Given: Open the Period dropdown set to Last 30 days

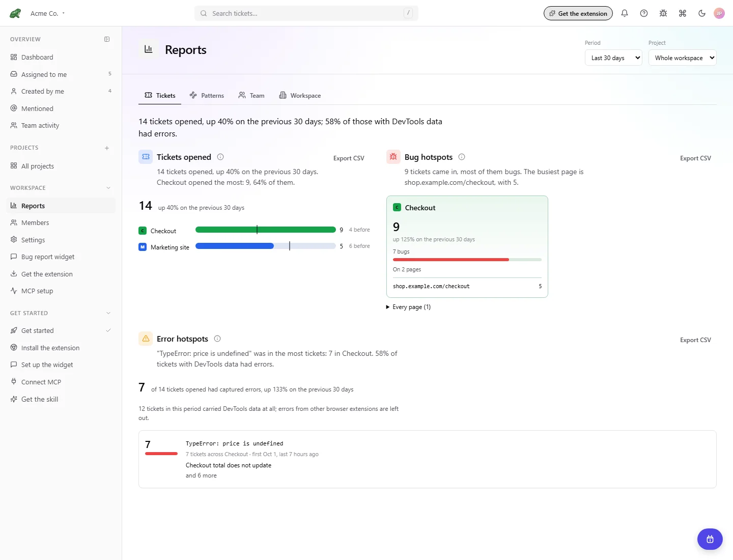Looking at the screenshot, I should 613,58.
